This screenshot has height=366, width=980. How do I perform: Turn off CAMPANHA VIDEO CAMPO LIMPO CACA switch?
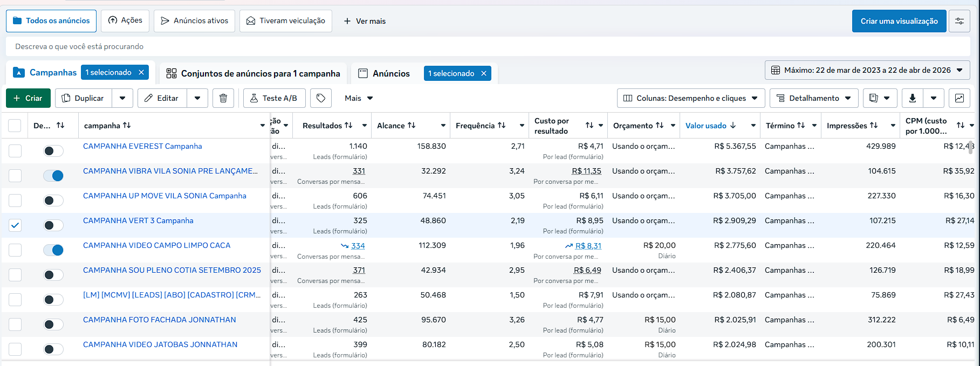(53, 250)
